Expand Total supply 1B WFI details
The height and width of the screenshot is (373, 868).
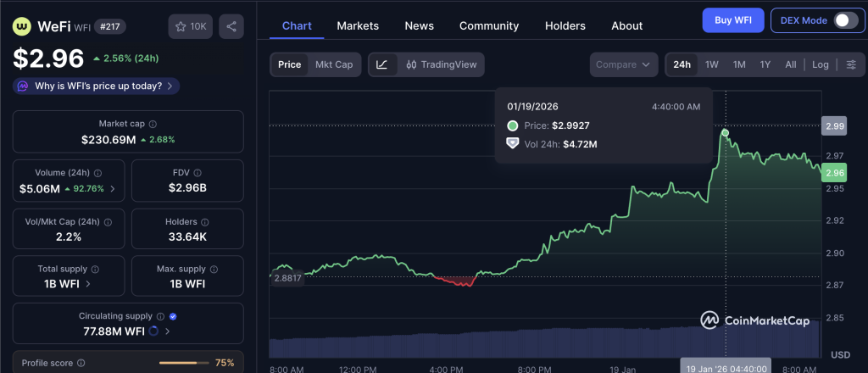pyautogui.click(x=88, y=284)
